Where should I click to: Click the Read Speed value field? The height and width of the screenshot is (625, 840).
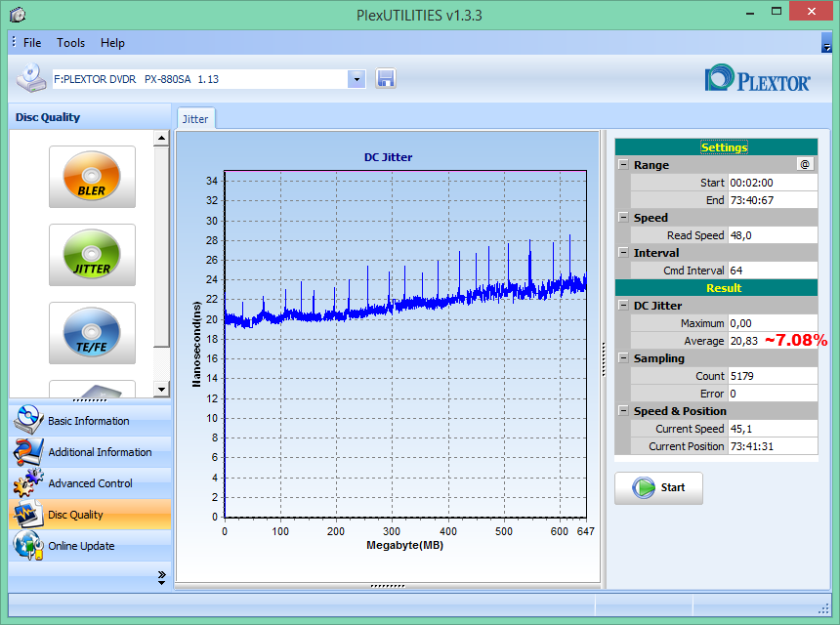(773, 235)
